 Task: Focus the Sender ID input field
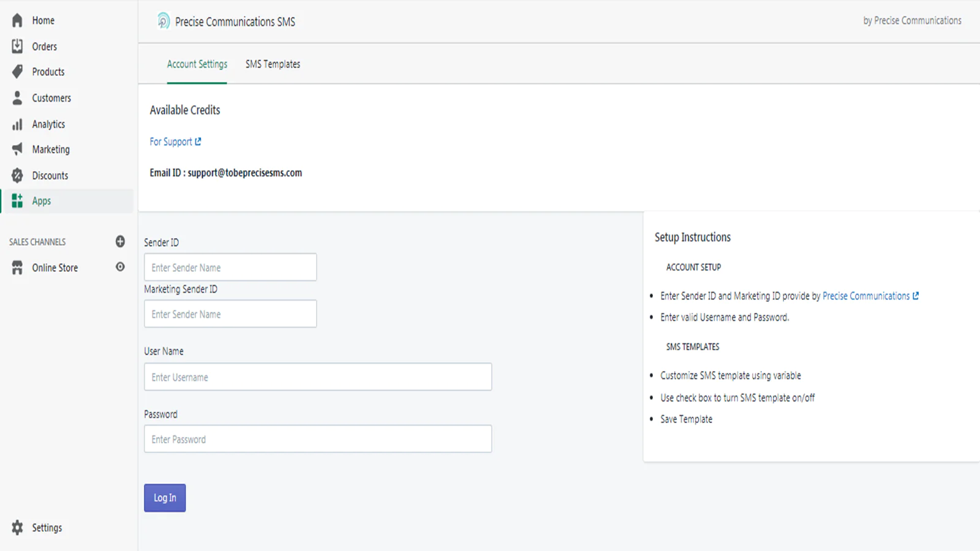pyautogui.click(x=230, y=268)
